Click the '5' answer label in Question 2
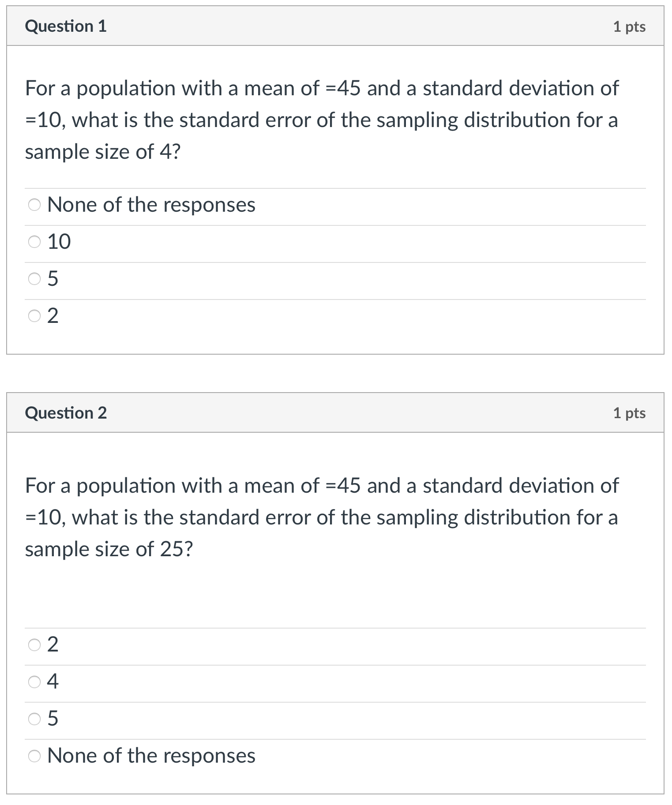 pos(53,719)
